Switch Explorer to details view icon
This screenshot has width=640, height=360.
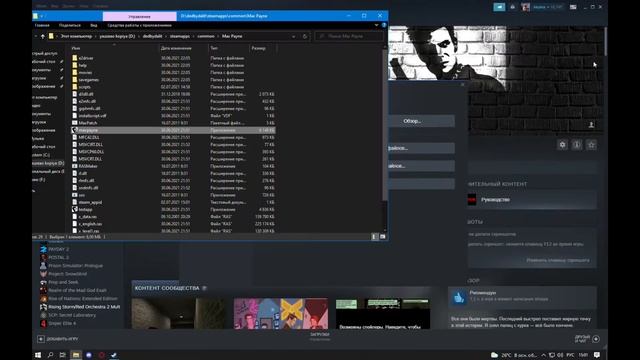point(374,237)
